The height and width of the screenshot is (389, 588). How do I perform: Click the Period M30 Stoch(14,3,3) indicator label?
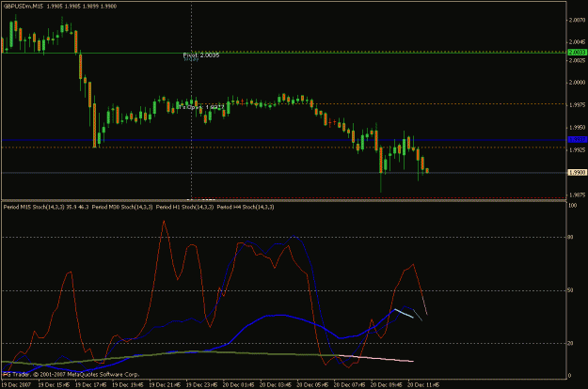tap(122, 207)
